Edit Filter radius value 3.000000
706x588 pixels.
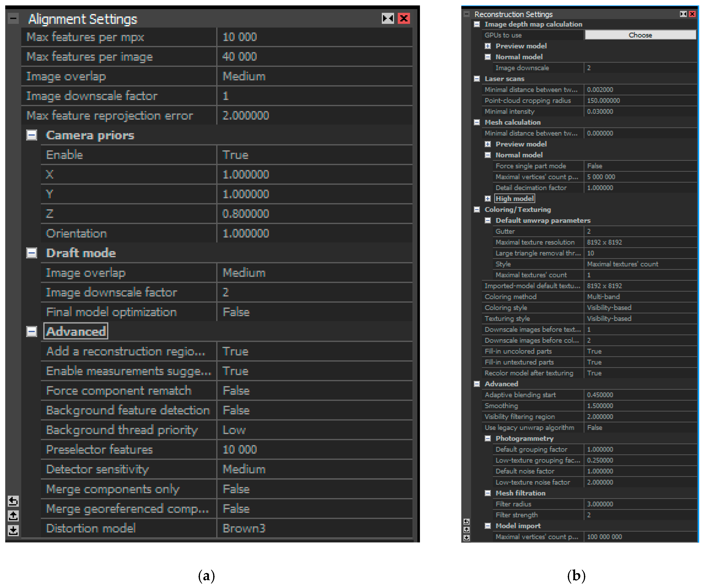[x=640, y=504]
